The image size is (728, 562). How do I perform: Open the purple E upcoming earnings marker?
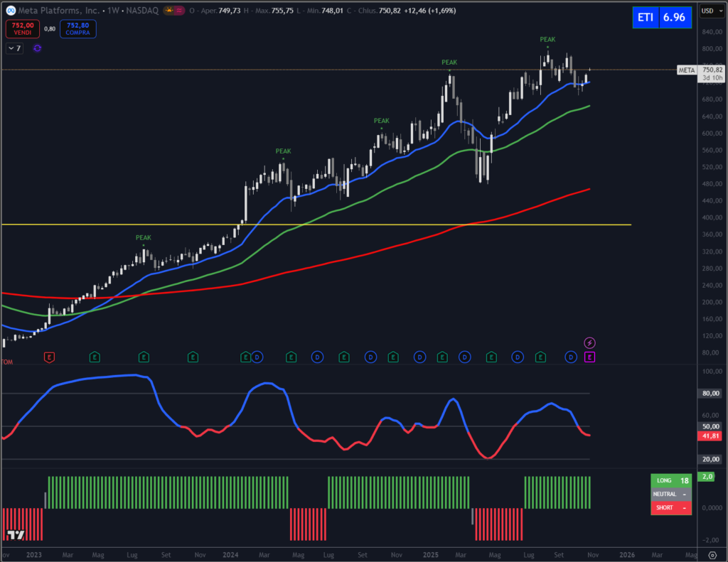click(x=589, y=357)
